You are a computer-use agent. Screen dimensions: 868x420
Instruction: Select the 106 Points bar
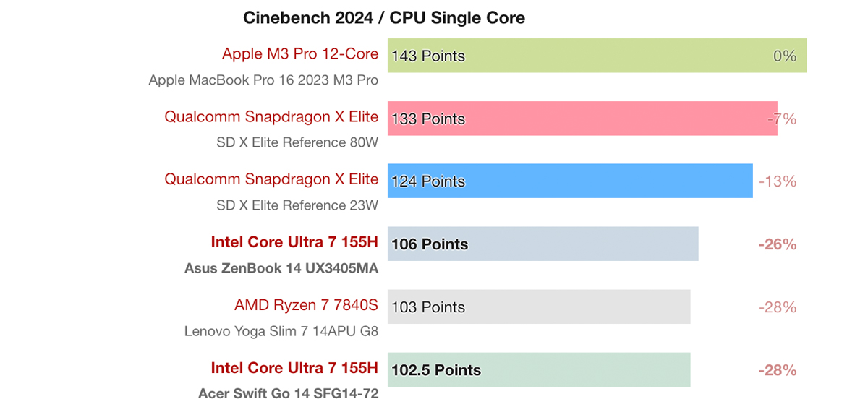point(543,244)
